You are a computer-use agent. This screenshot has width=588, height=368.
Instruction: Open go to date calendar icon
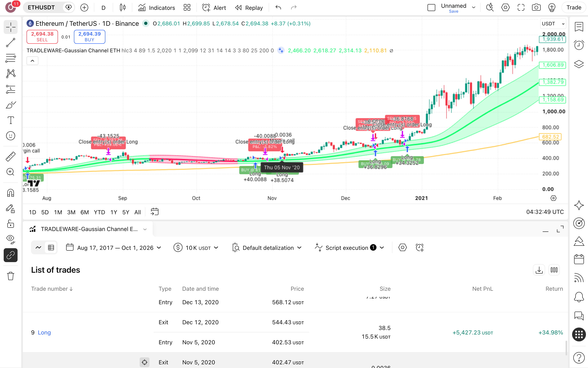155,212
